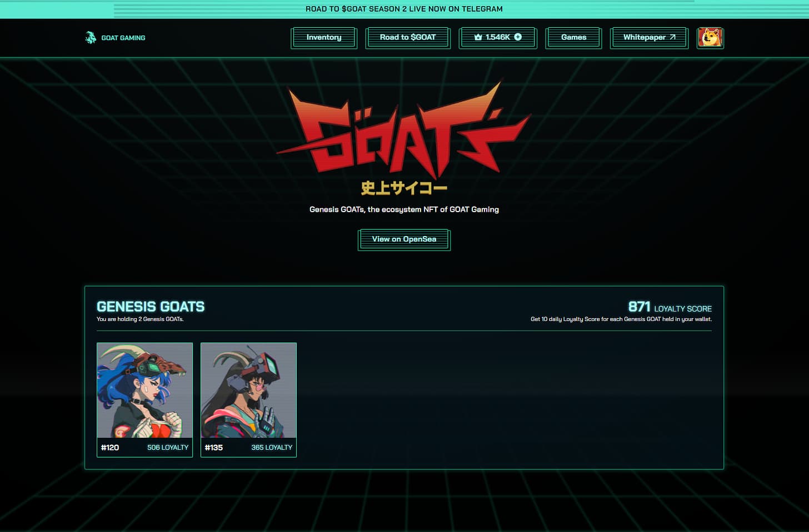The width and height of the screenshot is (809, 532).
Task: Click the Season 2 Telegram announcement banner
Action: (404, 9)
